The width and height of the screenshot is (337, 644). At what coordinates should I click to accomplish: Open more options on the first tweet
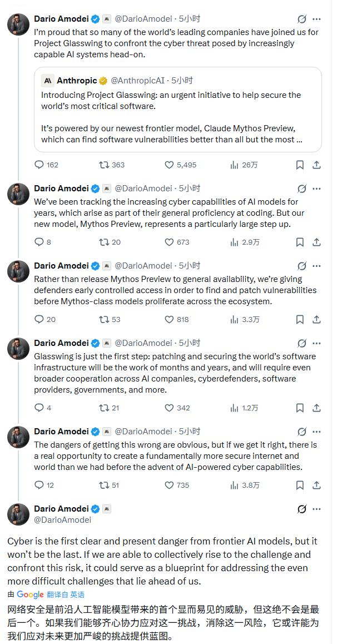click(x=317, y=19)
